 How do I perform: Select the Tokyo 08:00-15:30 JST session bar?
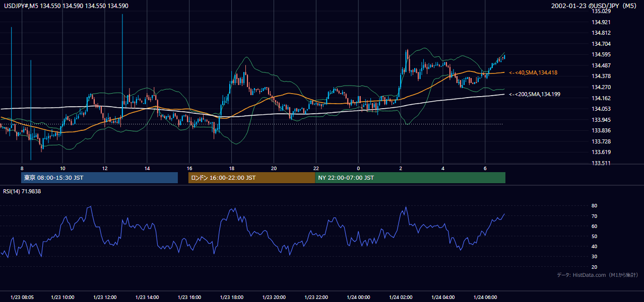point(99,178)
